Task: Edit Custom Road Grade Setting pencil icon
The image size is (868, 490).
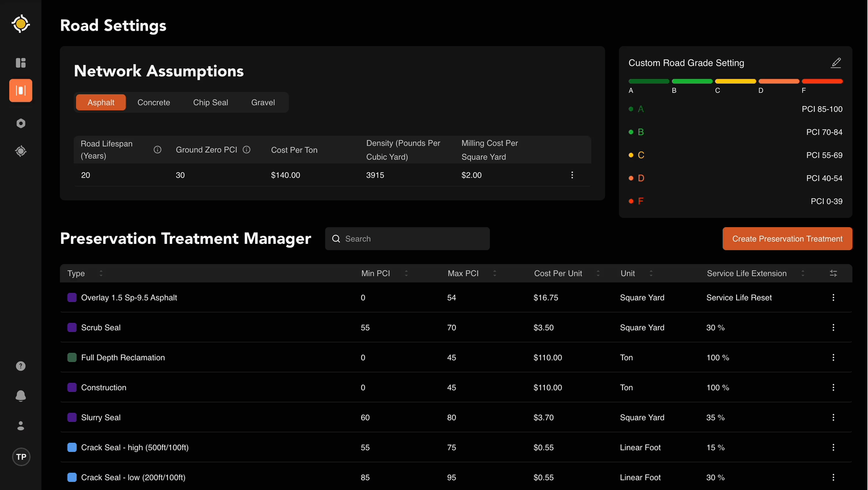Action: click(x=836, y=63)
